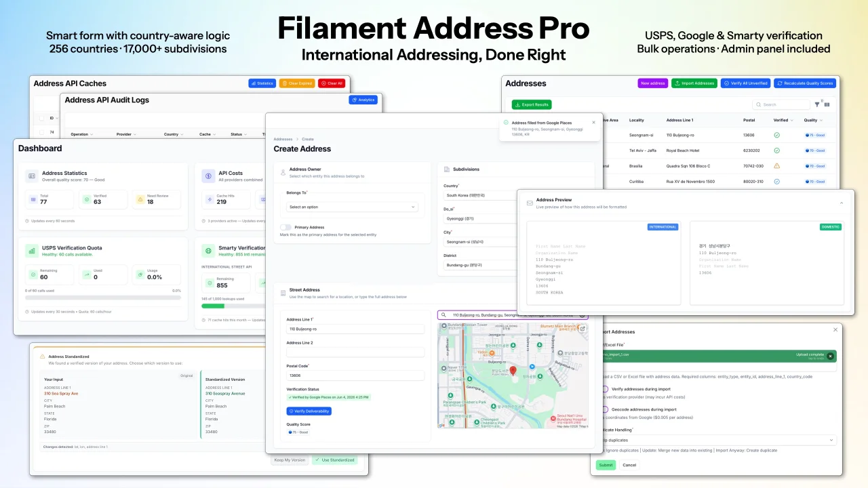Sort Audit Logs by Status column
Screen dimensions: 868x488
(x=238, y=134)
